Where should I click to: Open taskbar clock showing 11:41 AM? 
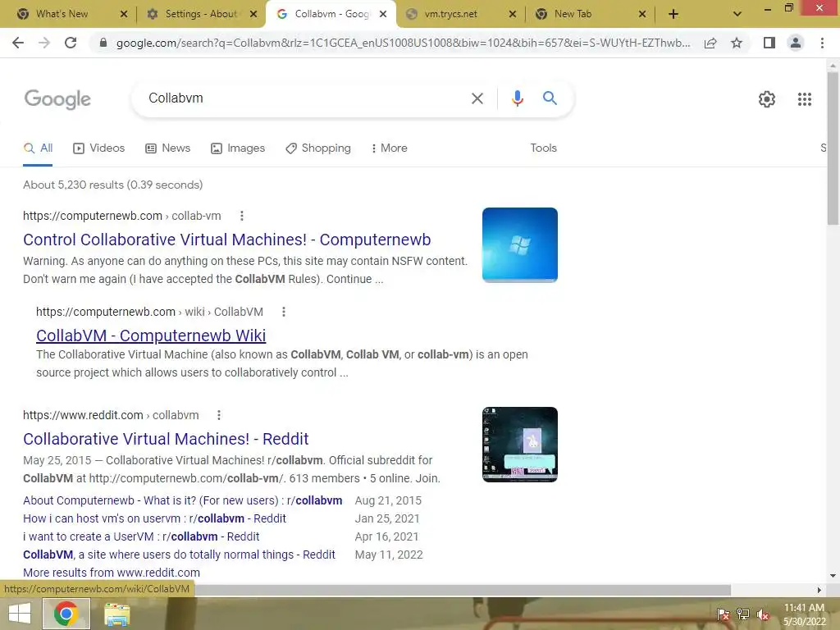(804, 614)
